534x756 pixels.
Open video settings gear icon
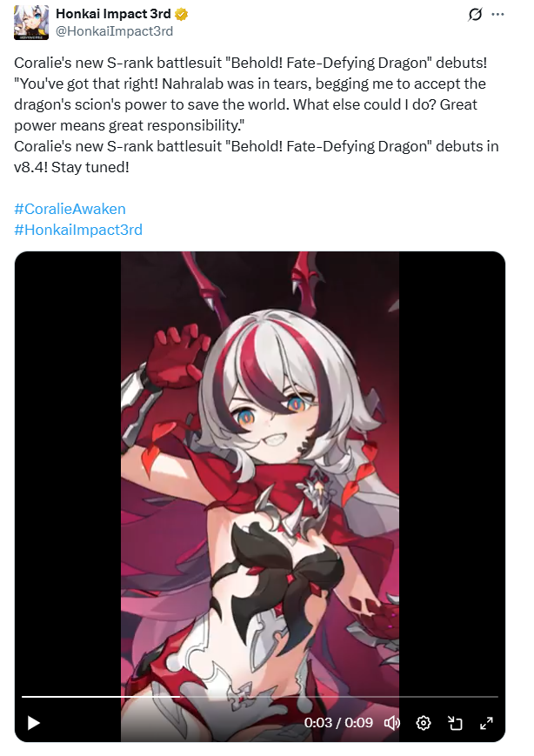[424, 723]
